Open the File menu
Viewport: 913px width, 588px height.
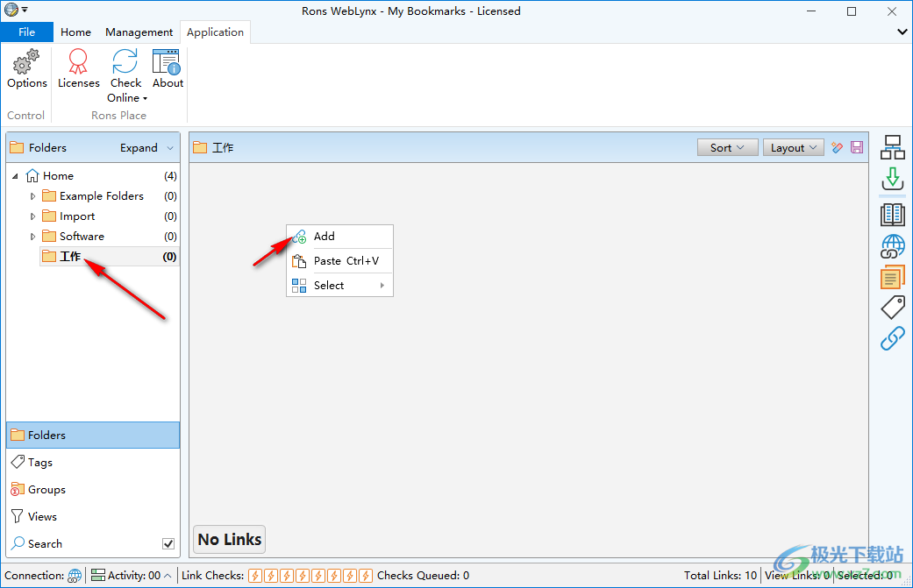tap(26, 32)
